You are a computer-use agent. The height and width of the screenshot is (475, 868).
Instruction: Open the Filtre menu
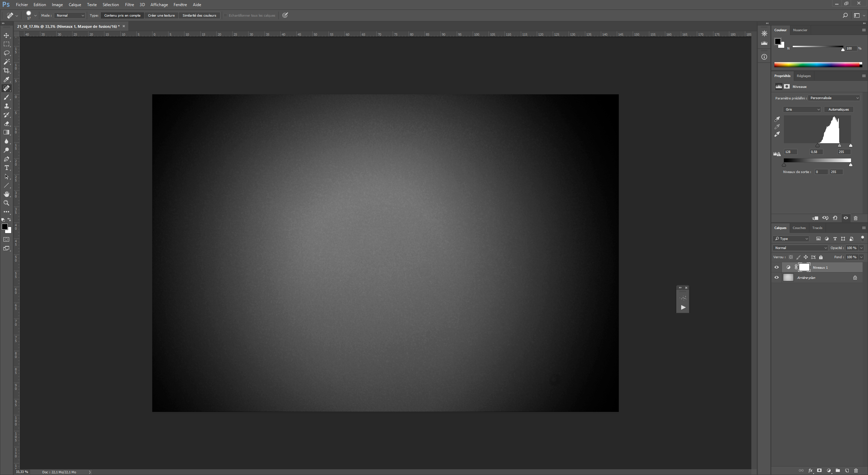point(129,5)
